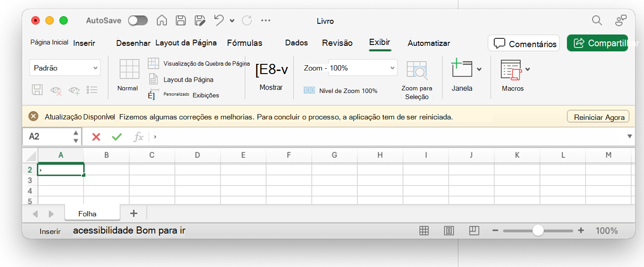Click the share/collaborators people icon
Screen dimensions: 644x267
click(621, 20)
